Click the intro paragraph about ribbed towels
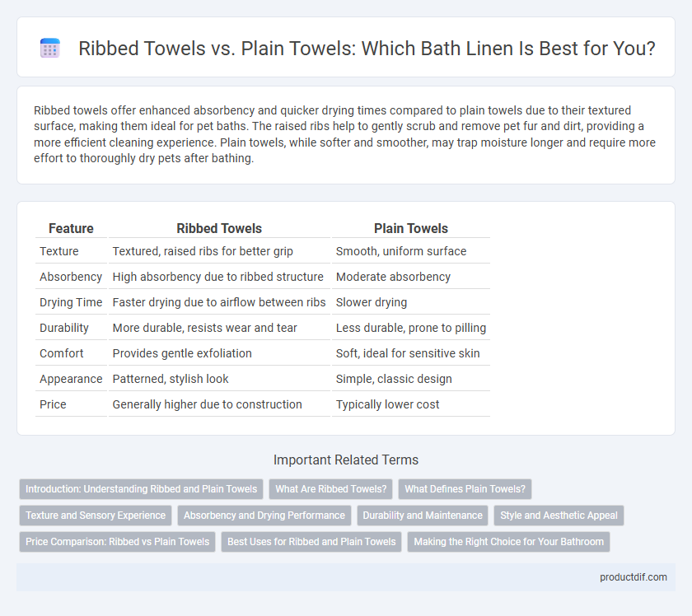Viewport: 692px width, 616px height. (344, 134)
